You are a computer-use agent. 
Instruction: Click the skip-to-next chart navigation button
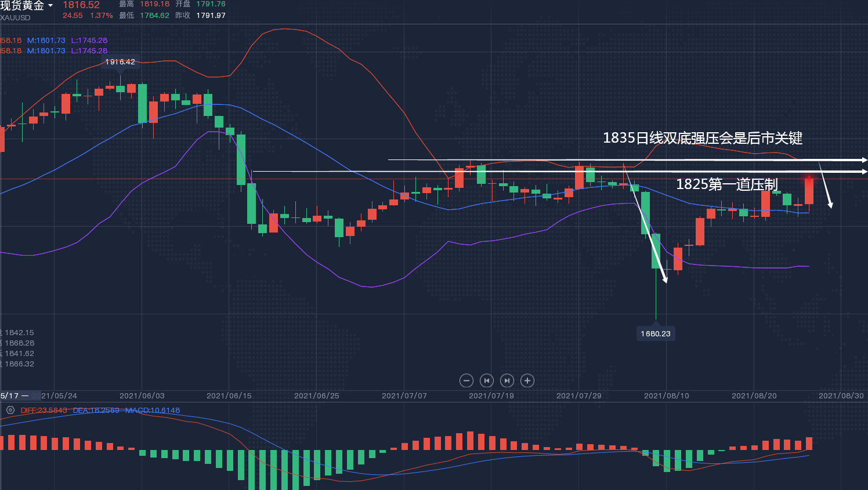coord(507,380)
